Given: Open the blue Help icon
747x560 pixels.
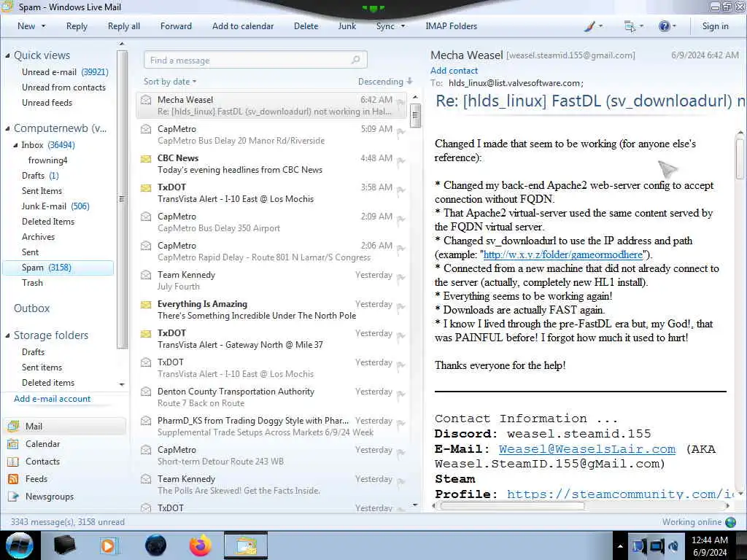Looking at the screenshot, I should 664,26.
